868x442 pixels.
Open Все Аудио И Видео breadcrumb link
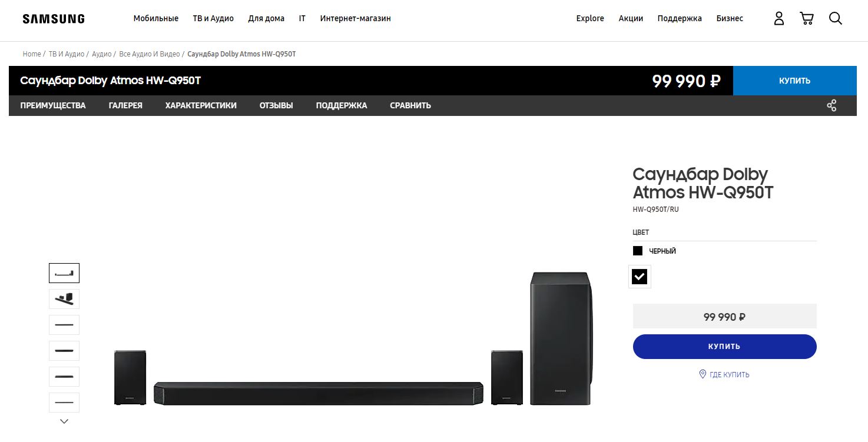150,54
